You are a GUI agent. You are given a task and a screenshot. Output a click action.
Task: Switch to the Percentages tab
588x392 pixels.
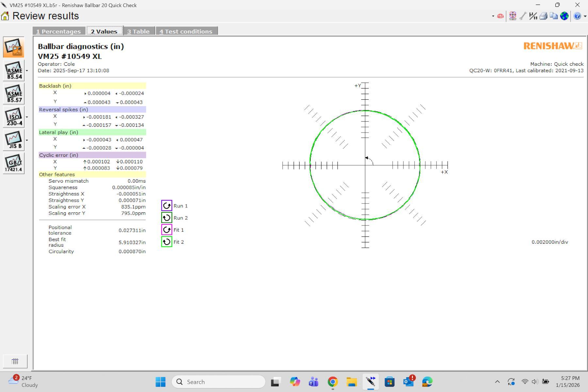tap(58, 31)
